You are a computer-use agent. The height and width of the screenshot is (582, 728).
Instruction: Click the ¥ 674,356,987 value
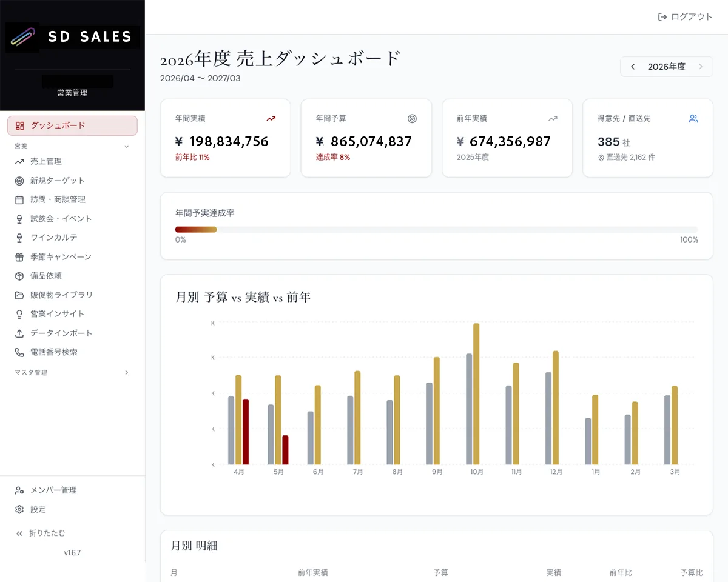[504, 142]
